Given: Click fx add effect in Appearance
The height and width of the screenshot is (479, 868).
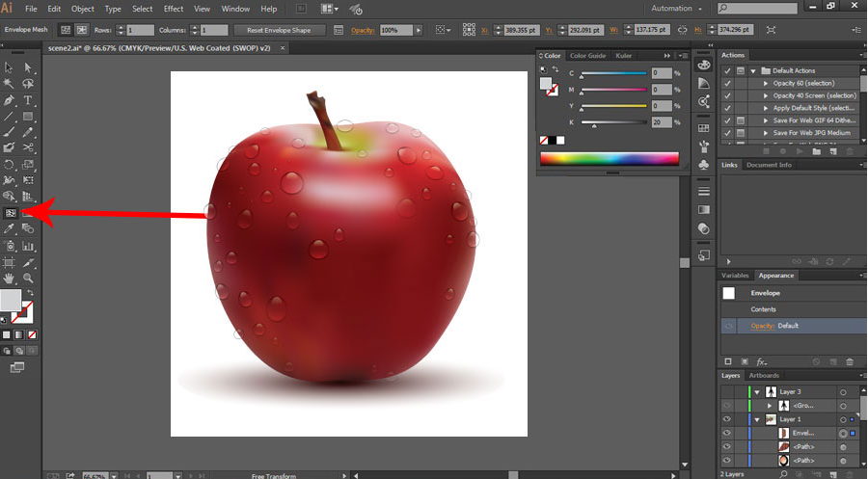Looking at the screenshot, I should 762,361.
